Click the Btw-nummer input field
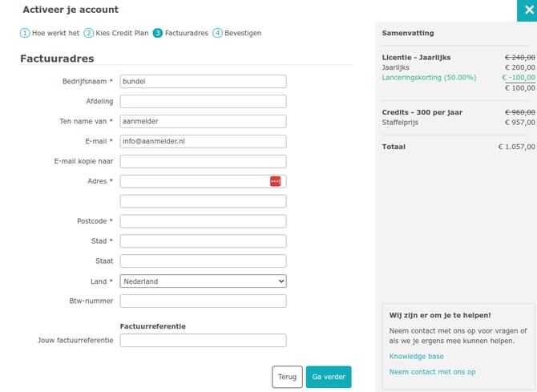The width and height of the screenshot is (537, 392). pos(203,301)
